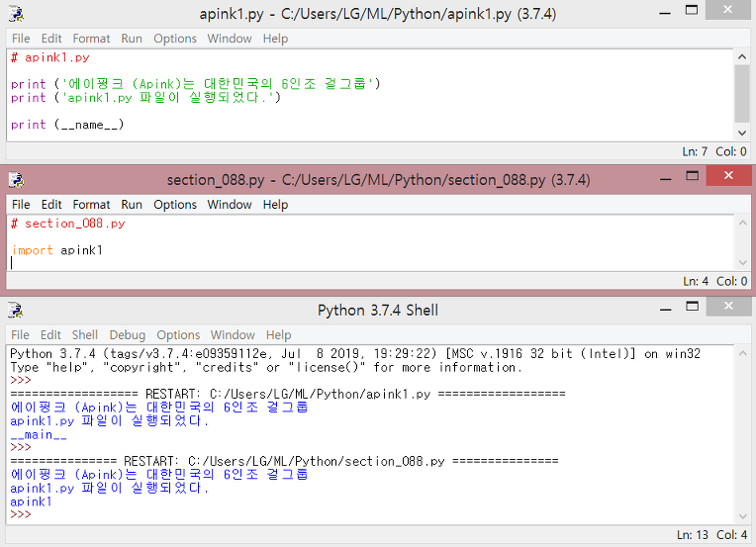The height and width of the screenshot is (547, 756).
Task: Open Edit menu in apink1.py window
Action: tap(51, 39)
